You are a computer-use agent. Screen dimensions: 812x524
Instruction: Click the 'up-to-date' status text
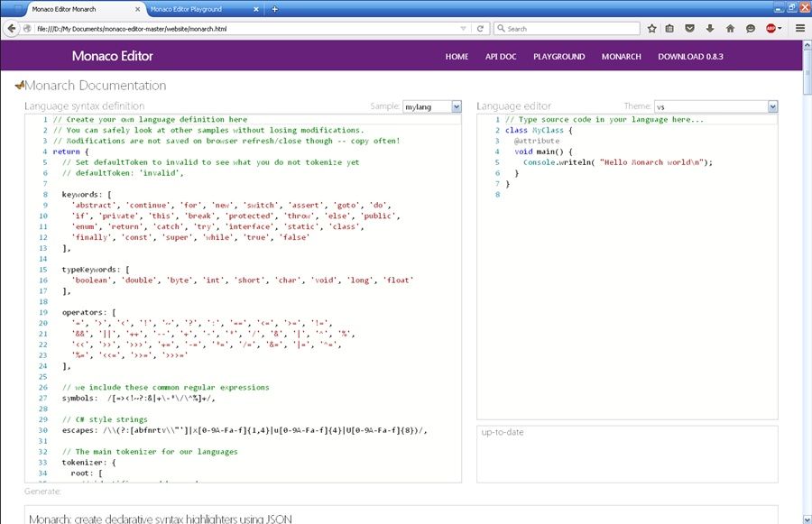coord(503,432)
